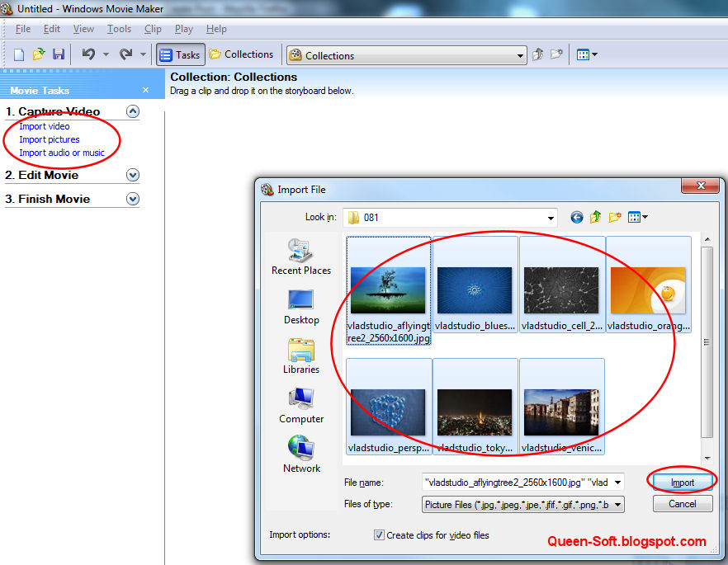Toggle Create clips for video files checkbox

click(x=380, y=534)
